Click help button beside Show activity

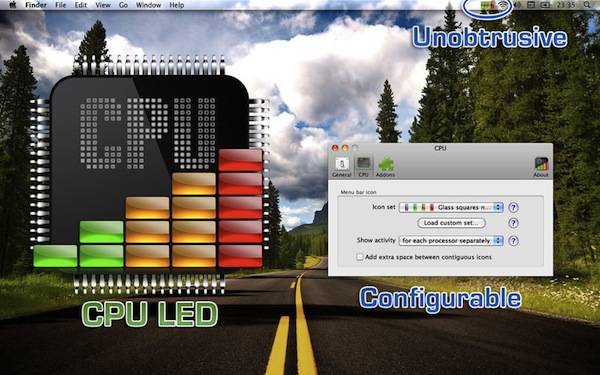pos(514,241)
